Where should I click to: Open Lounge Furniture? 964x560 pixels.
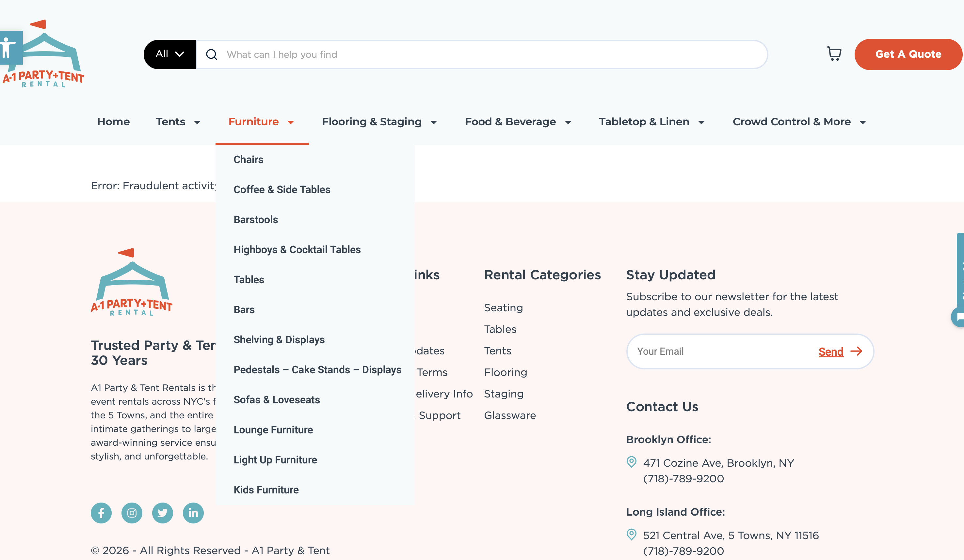tap(273, 430)
